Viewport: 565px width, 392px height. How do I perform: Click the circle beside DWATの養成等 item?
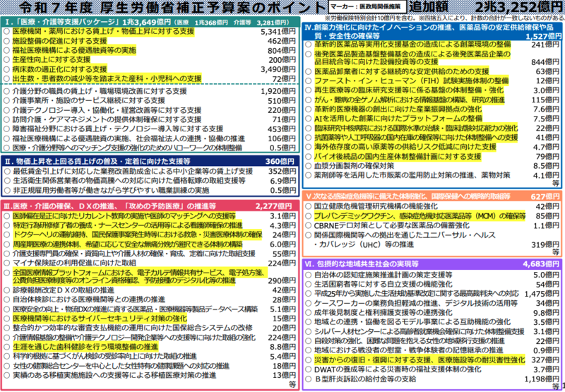point(308,368)
